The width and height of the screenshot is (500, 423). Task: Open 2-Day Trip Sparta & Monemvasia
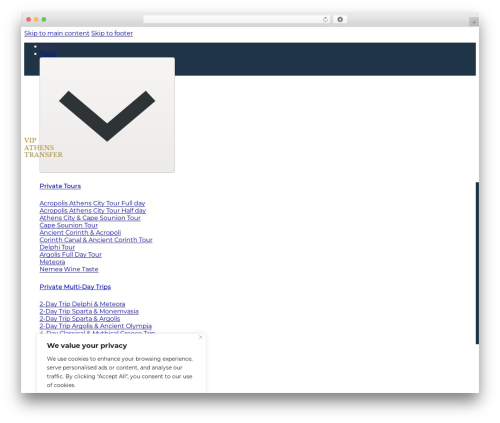(x=89, y=311)
